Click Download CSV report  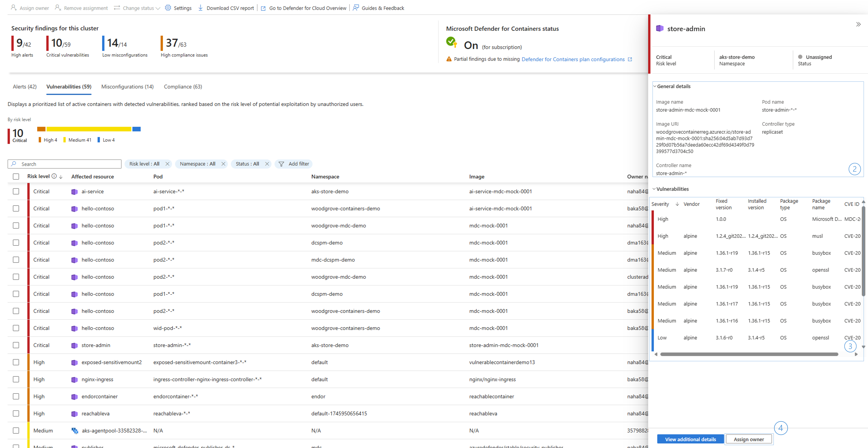tap(230, 8)
